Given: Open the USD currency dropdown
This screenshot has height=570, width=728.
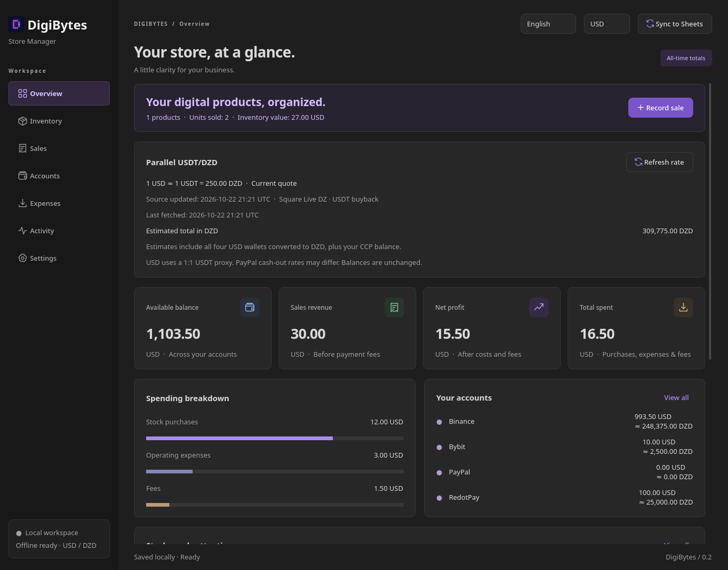Looking at the screenshot, I should [x=607, y=24].
